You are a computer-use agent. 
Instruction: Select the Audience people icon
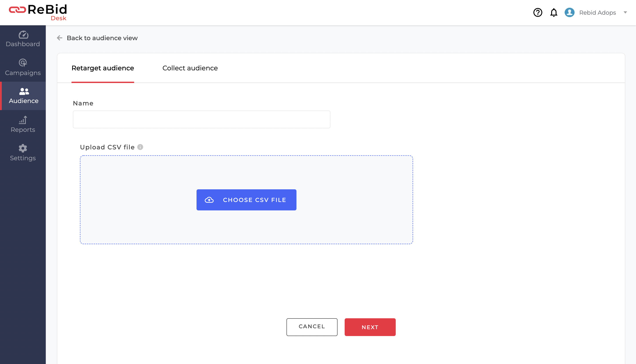point(24,91)
